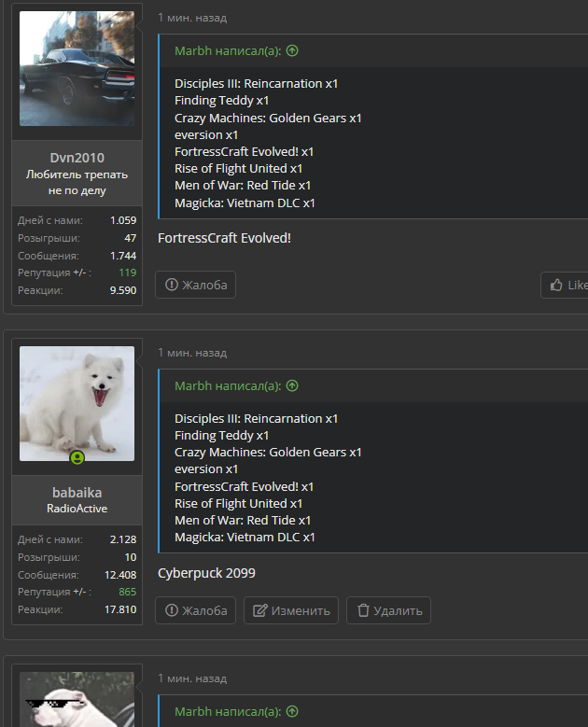Jump to the quoted Marbh post arrow in the last post
Image resolution: width=588 pixels, height=727 pixels.
click(x=292, y=711)
